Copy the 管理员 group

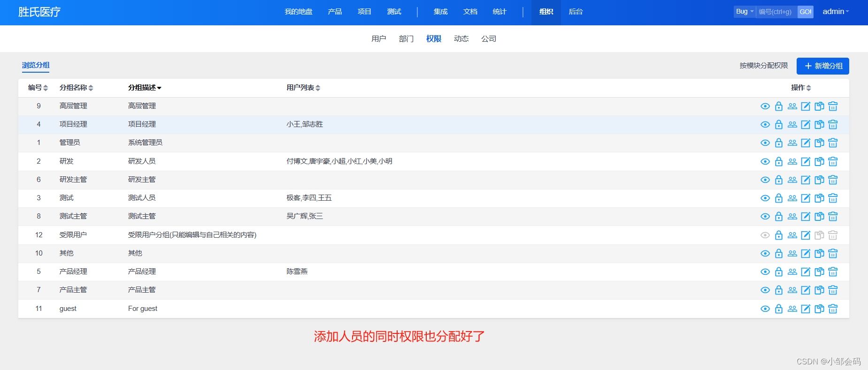819,143
